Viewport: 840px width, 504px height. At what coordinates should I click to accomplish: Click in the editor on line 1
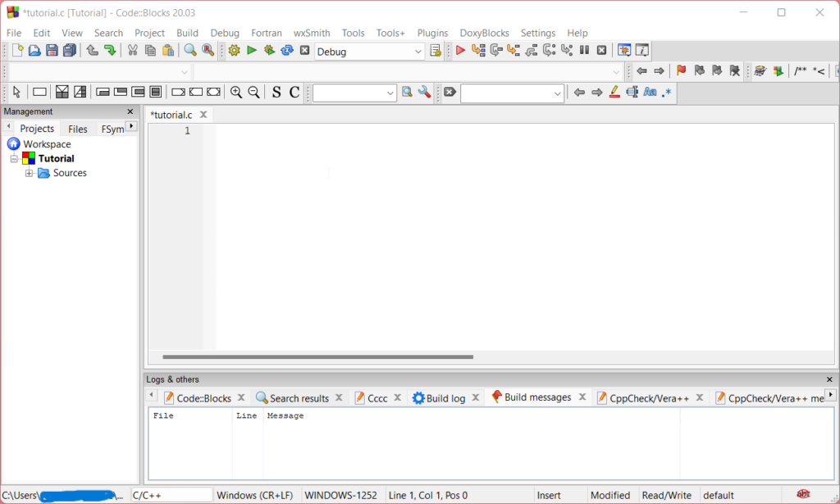click(x=525, y=130)
